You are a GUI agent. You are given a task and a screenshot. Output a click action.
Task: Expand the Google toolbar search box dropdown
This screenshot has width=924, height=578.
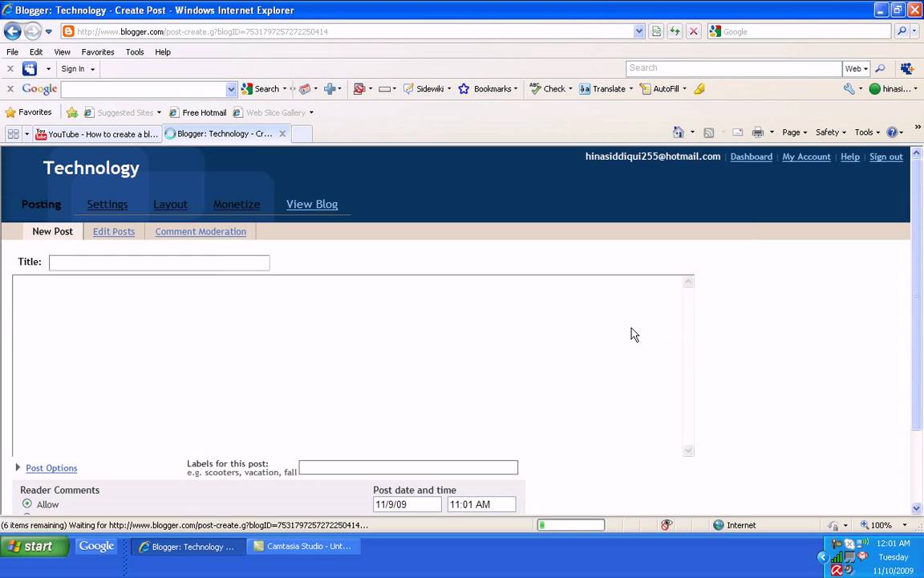click(231, 89)
